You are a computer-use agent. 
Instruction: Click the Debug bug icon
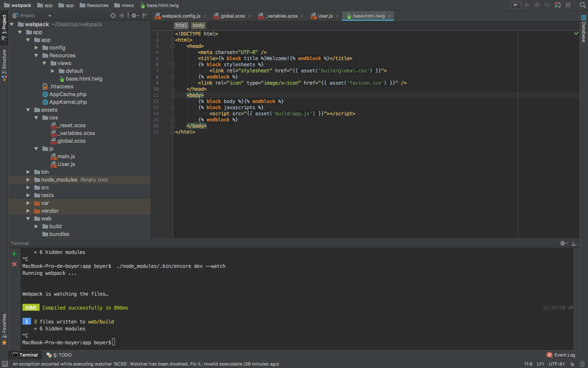537,5
